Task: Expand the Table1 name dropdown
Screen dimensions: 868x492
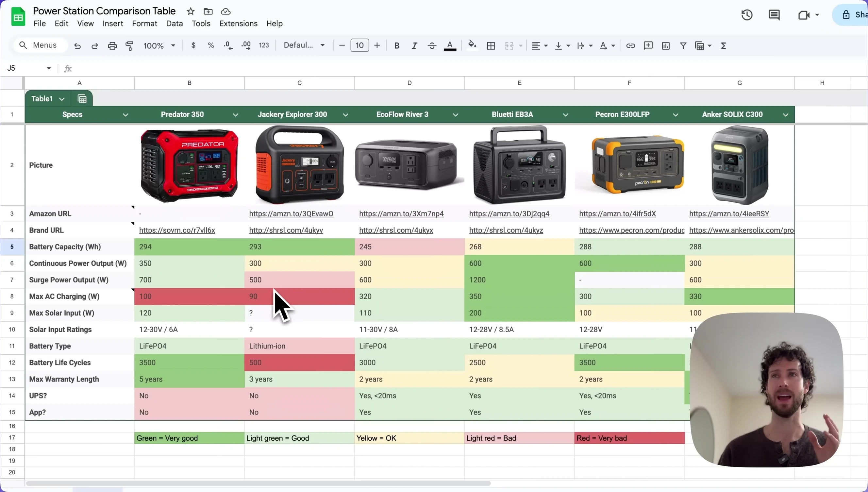Action: pos(61,99)
